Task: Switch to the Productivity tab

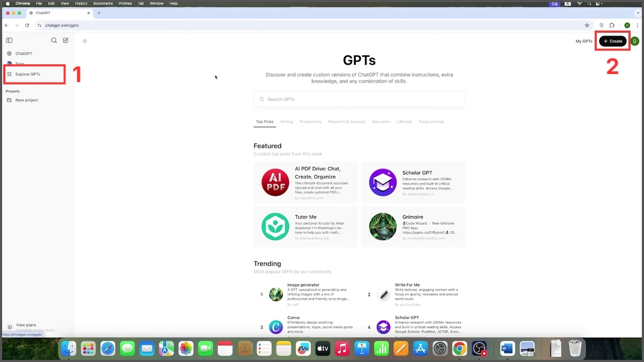Action: click(311, 122)
